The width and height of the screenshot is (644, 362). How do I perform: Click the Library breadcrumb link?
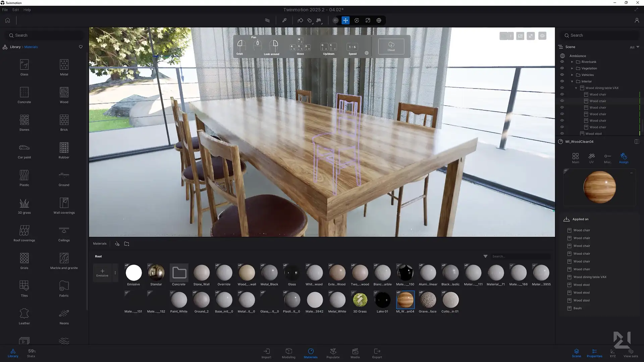[15, 47]
